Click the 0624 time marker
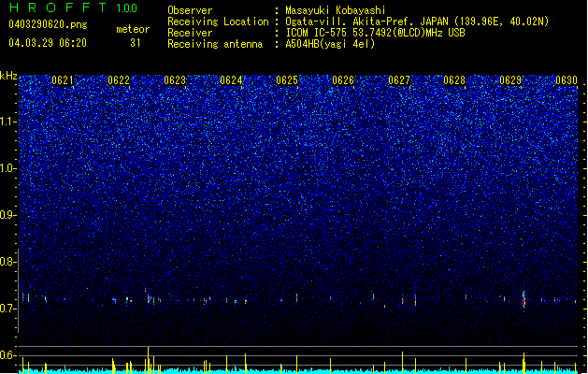Image resolution: width=588 pixels, height=374 pixels. 231,80
